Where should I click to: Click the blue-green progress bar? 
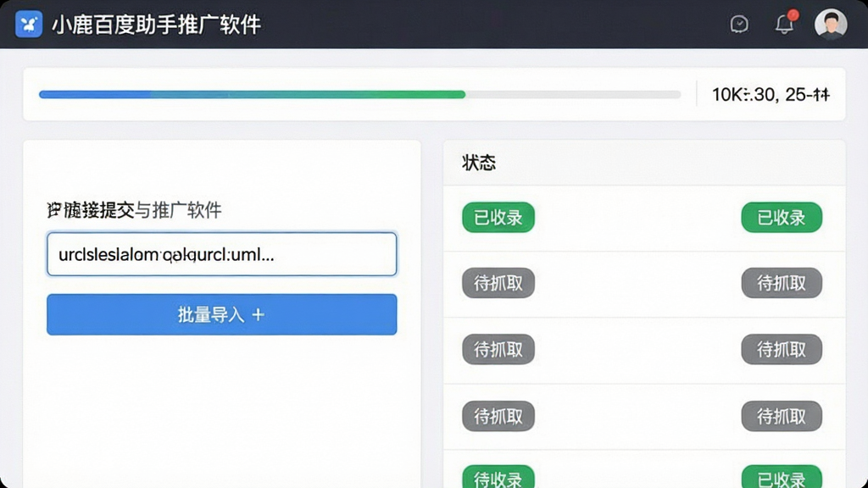pos(359,95)
